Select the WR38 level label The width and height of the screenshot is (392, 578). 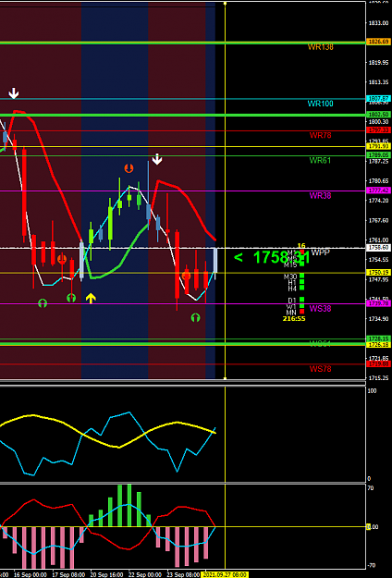coord(320,195)
